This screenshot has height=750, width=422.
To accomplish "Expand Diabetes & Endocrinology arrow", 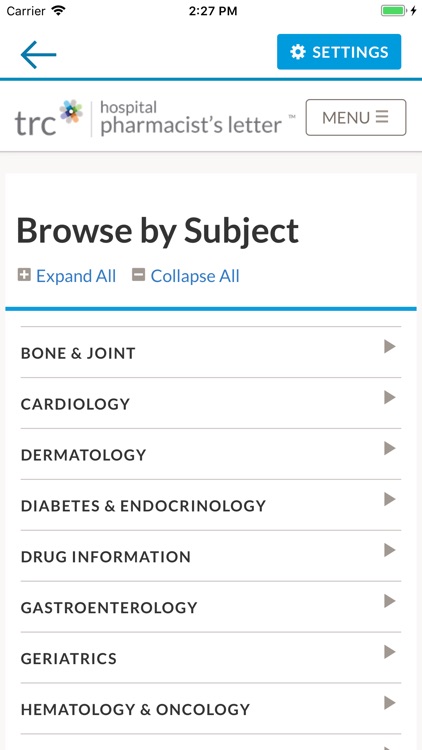I will click(x=389, y=499).
